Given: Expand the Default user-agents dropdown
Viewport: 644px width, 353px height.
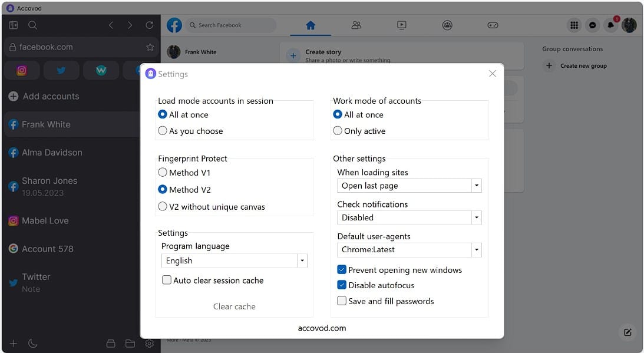Looking at the screenshot, I should pos(476,249).
